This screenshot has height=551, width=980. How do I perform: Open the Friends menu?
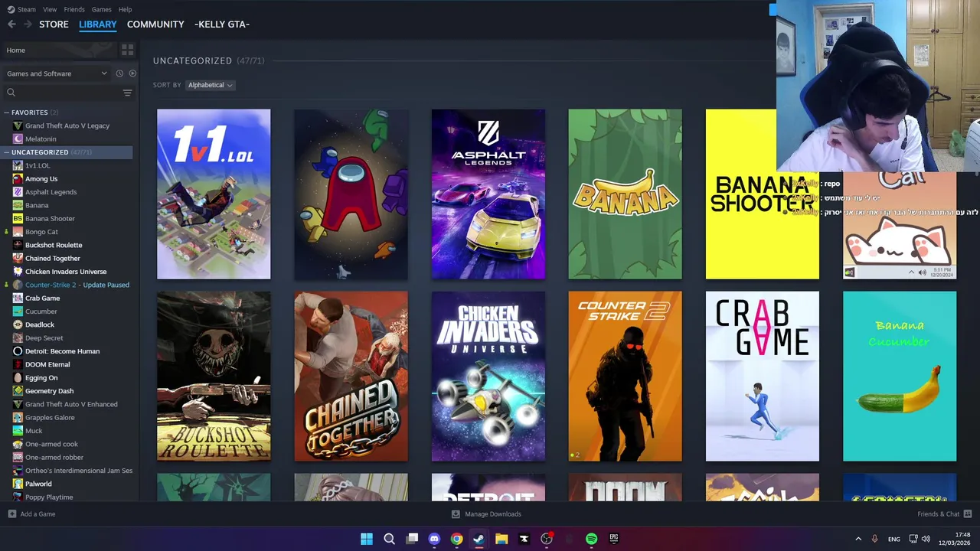pyautogui.click(x=74, y=9)
